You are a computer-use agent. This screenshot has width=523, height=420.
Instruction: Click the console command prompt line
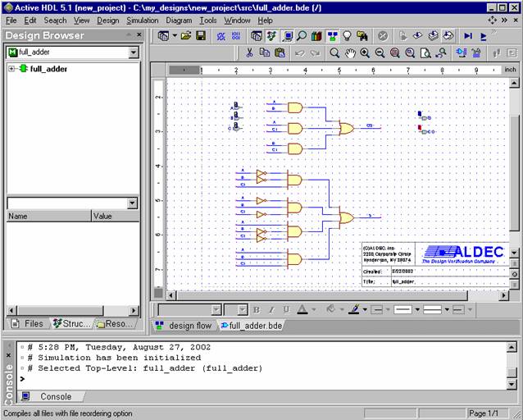pos(263,379)
